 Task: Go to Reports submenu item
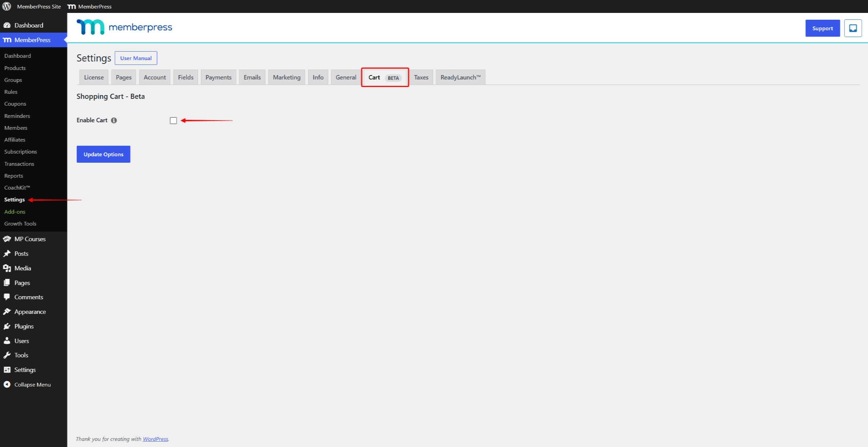pos(14,176)
